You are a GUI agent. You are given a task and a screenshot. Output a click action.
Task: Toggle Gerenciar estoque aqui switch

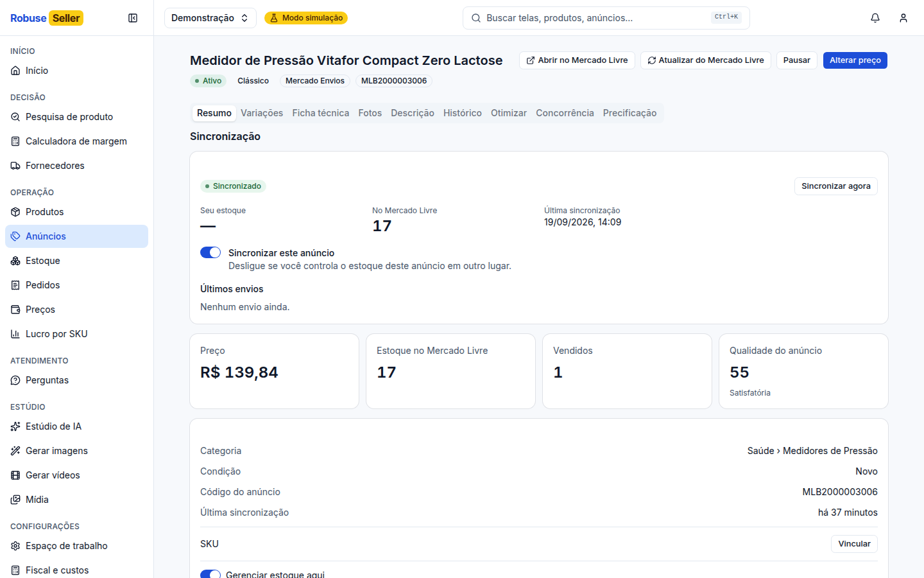point(210,574)
